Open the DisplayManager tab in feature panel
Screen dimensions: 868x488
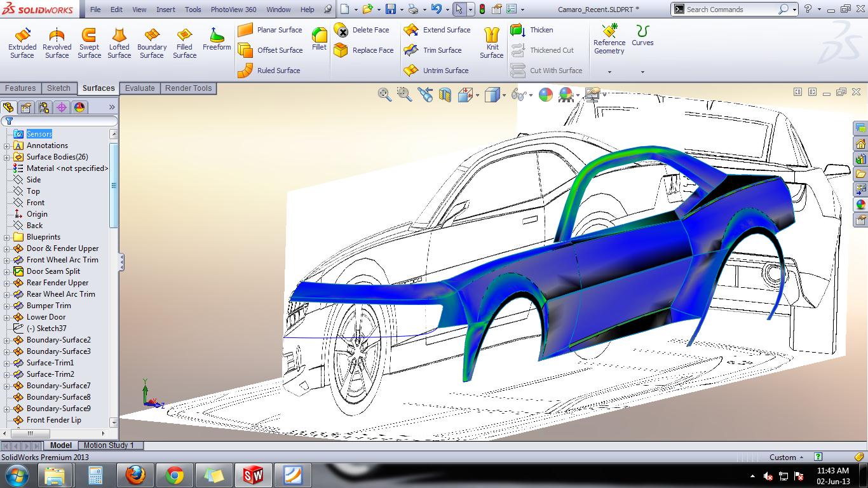tap(79, 107)
